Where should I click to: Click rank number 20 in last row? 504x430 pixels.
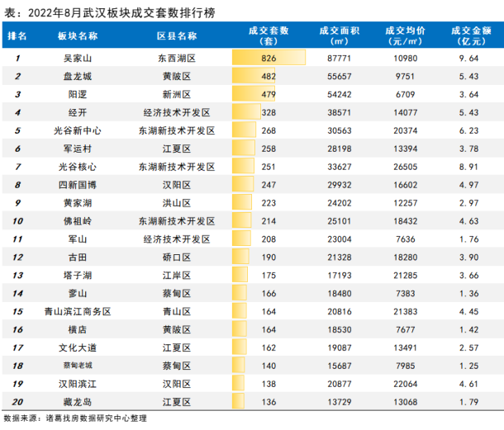(x=17, y=402)
